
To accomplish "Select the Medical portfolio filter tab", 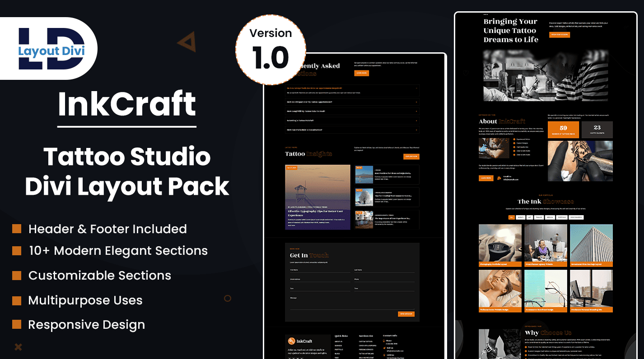I will pyautogui.click(x=550, y=217).
